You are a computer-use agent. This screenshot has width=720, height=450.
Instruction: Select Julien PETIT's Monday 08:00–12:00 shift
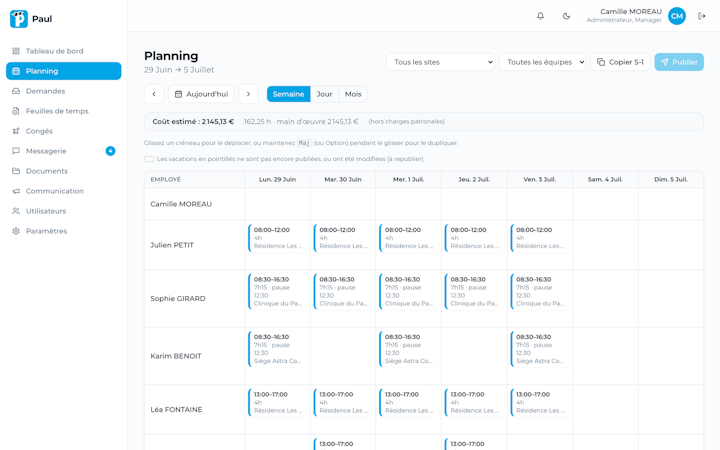277,238
